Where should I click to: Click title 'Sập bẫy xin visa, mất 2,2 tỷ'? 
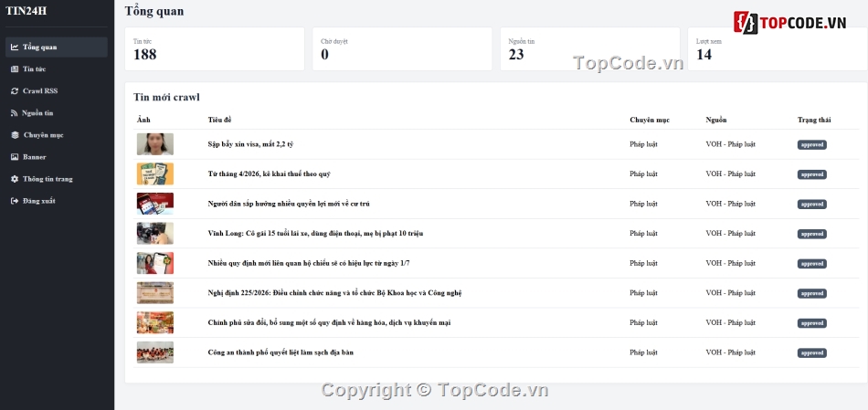tap(250, 144)
